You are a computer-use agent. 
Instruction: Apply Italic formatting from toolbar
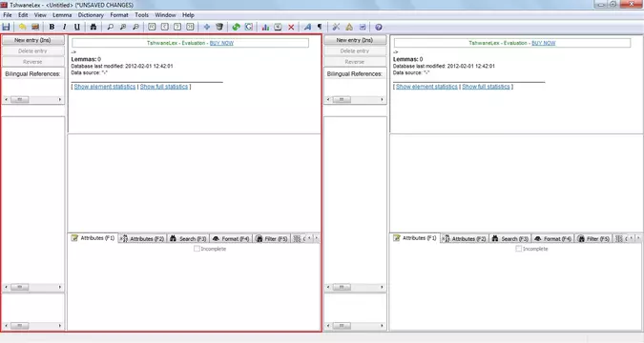(65, 27)
